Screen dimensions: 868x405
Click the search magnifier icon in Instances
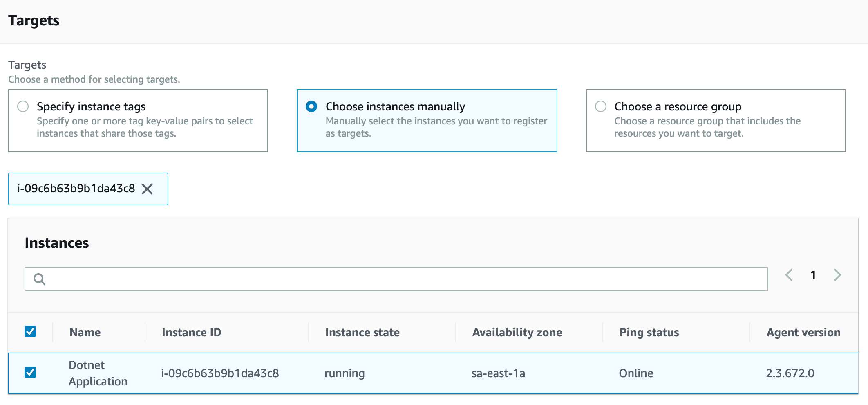tap(39, 279)
